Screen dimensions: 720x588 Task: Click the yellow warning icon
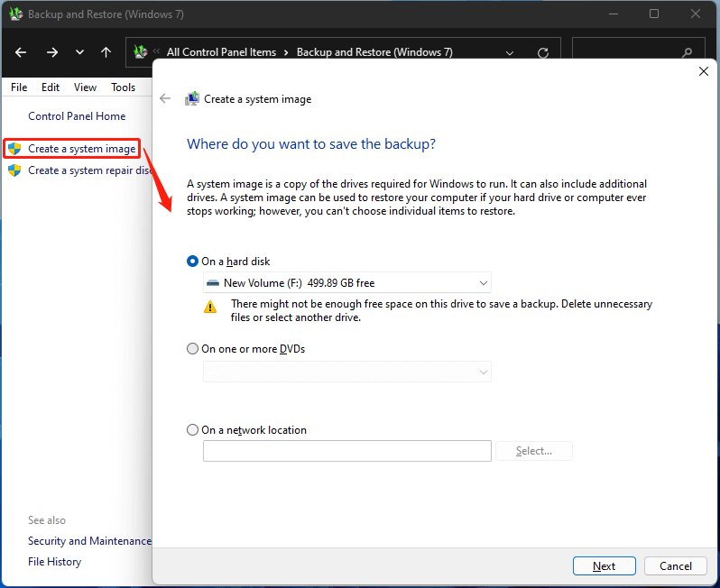[210, 308]
